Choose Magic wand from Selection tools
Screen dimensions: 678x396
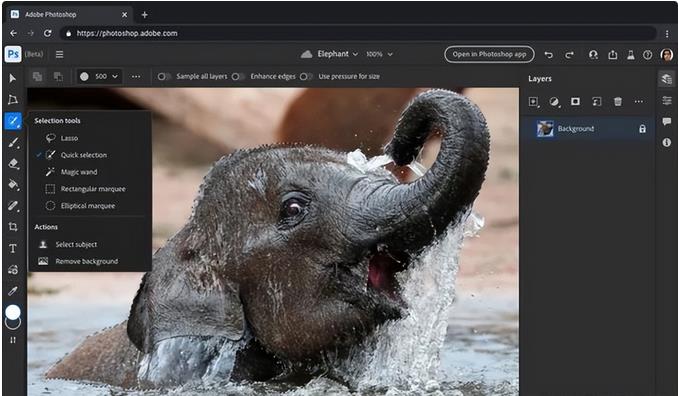[79, 172]
